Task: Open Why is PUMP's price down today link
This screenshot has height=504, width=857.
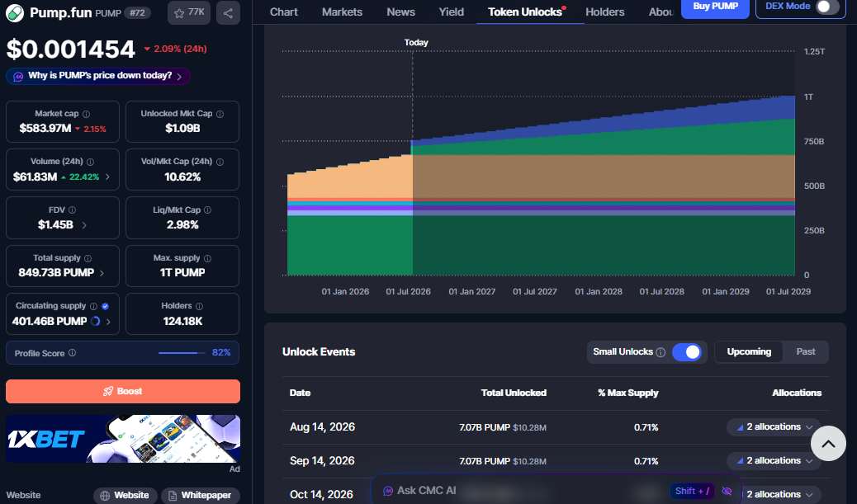Action: pos(98,76)
